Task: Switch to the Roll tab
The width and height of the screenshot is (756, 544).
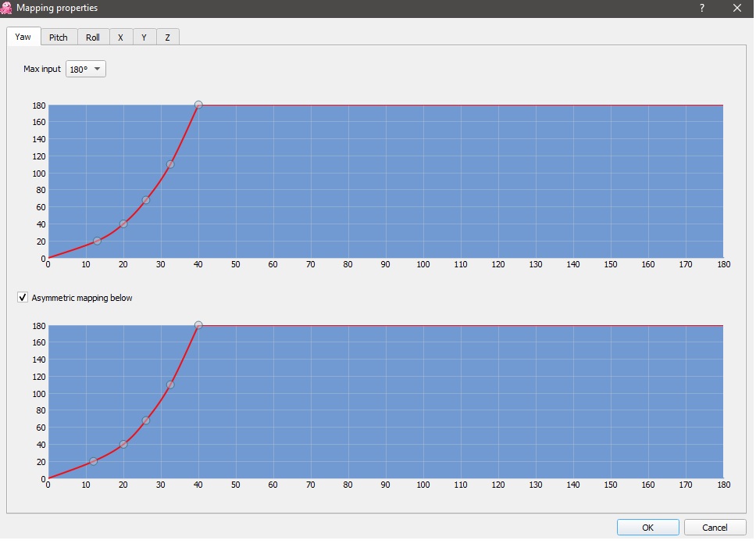Action: pyautogui.click(x=93, y=38)
